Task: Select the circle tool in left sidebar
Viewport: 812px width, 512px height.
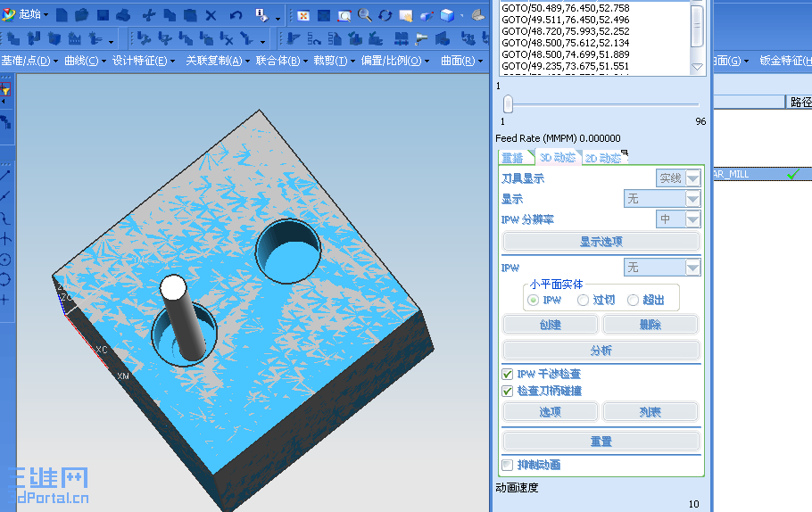Action: pyautogui.click(x=5, y=260)
